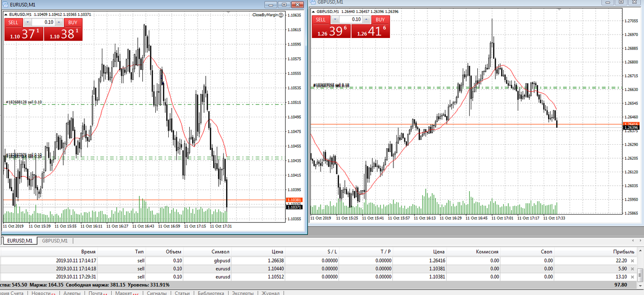Minimize the EURUSD,M1 chart window
Image resolution: width=644 pixels, height=295 pixels.
pos(272,4)
